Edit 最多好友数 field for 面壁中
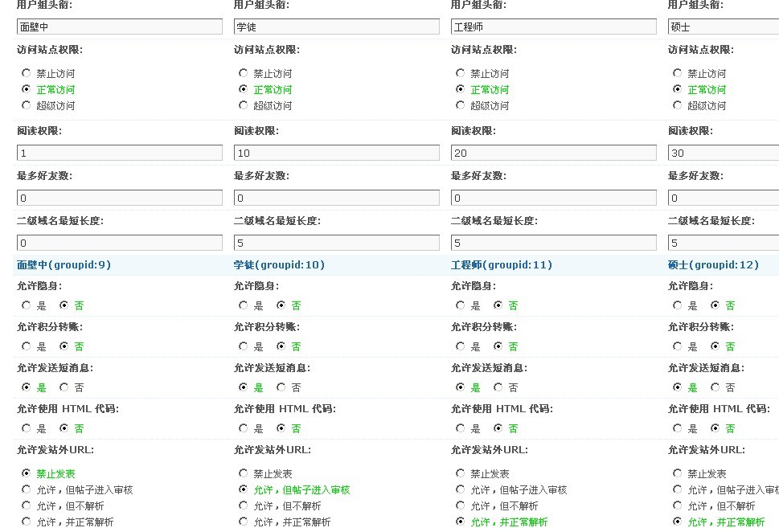This screenshot has width=779, height=532. pos(120,198)
